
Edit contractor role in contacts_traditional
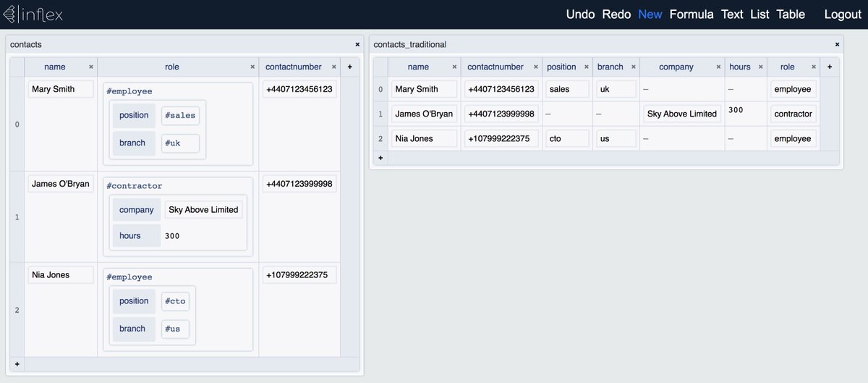pyautogui.click(x=793, y=114)
